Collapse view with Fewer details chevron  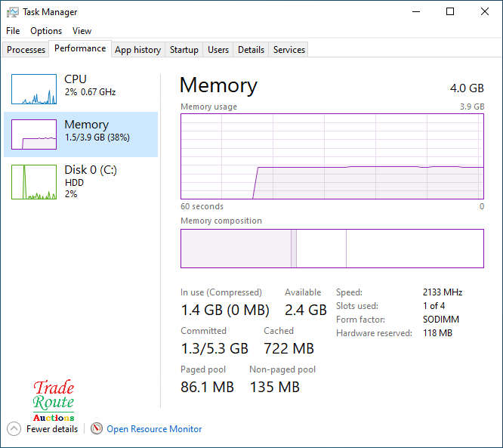[x=14, y=428]
